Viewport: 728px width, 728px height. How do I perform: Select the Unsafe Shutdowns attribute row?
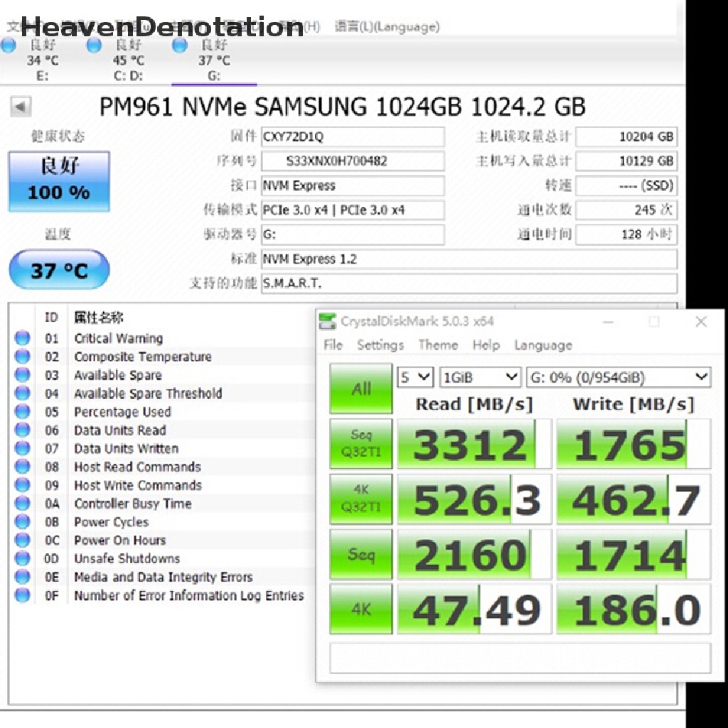(x=163, y=559)
